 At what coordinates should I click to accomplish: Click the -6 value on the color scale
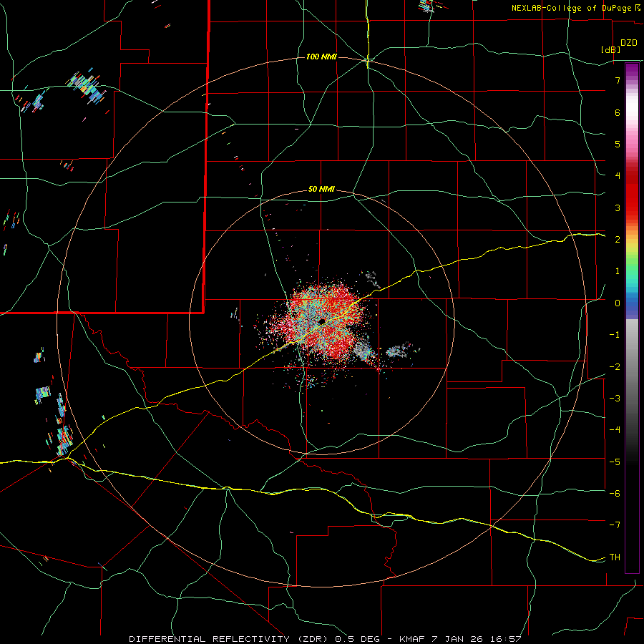615,494
